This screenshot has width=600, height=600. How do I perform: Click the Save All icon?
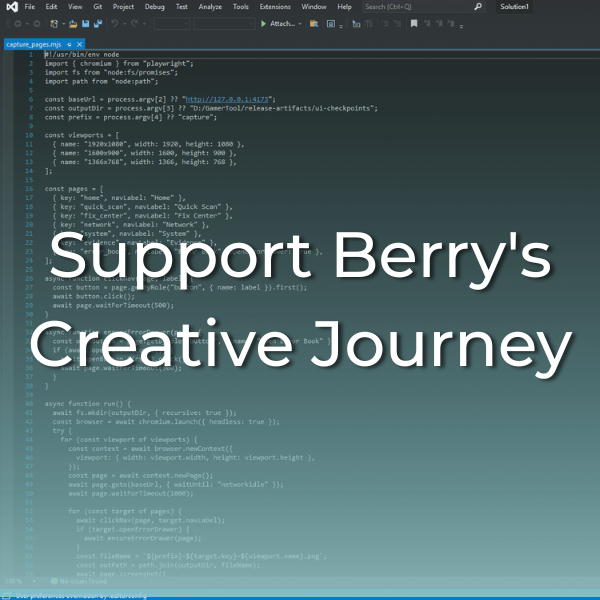pos(98,24)
